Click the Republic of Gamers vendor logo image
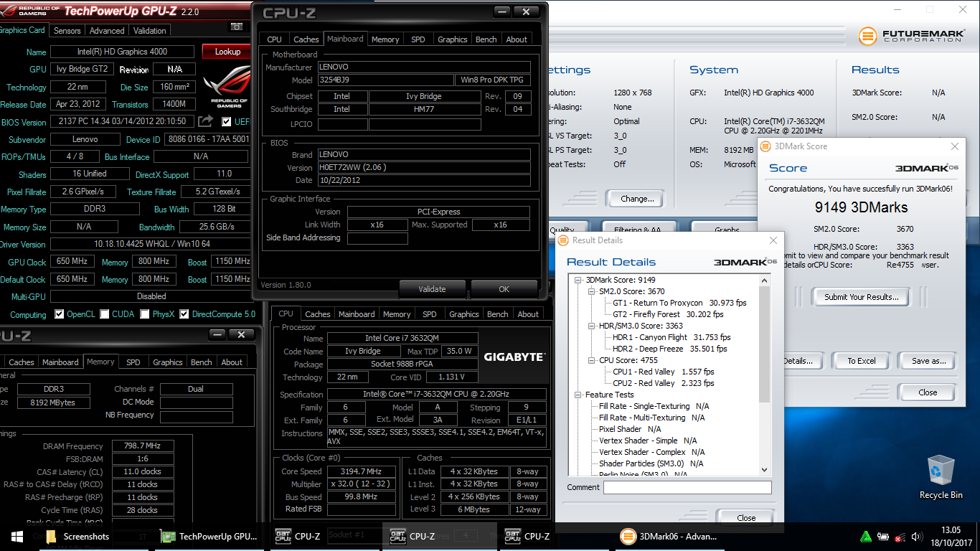The image size is (980, 551). click(226, 86)
